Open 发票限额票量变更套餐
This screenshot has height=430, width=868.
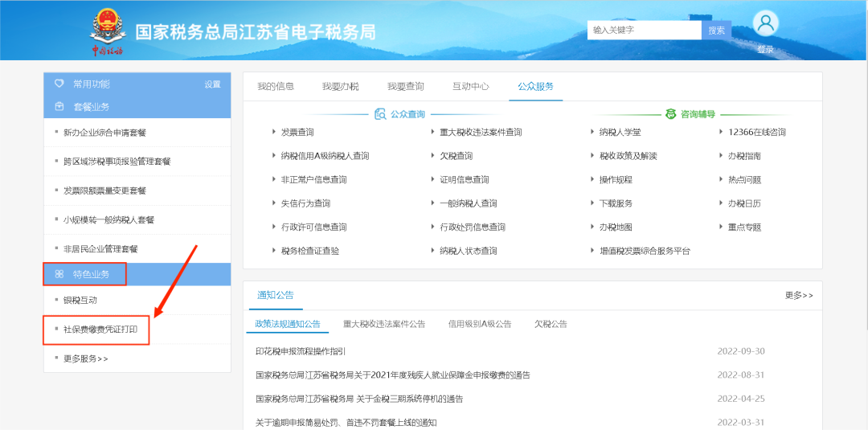(104, 190)
